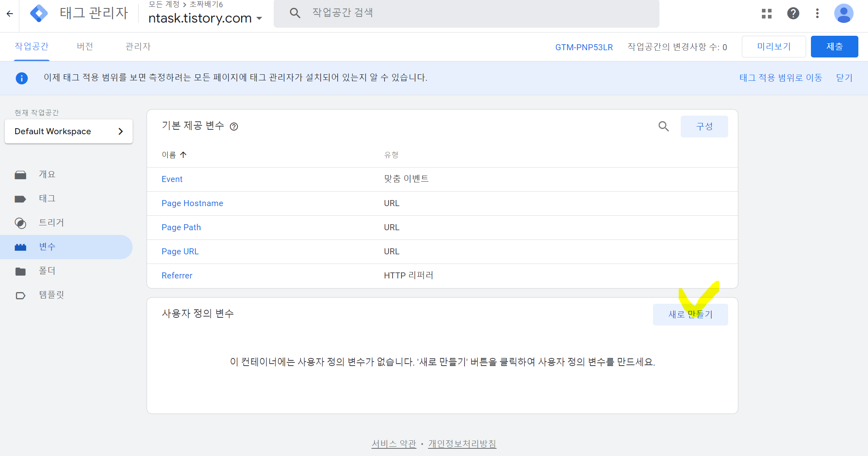The height and width of the screenshot is (456, 868).
Task: Click the 새로 만들기 button
Action: (690, 314)
